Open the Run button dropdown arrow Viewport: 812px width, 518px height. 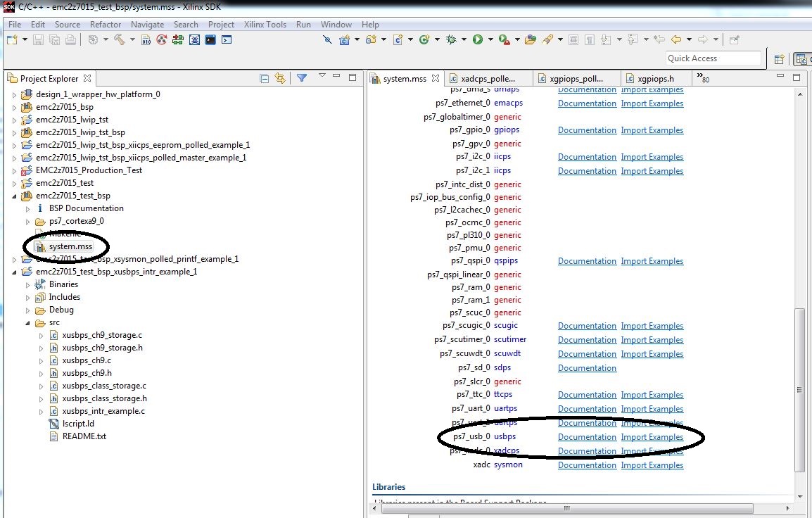tap(490, 40)
